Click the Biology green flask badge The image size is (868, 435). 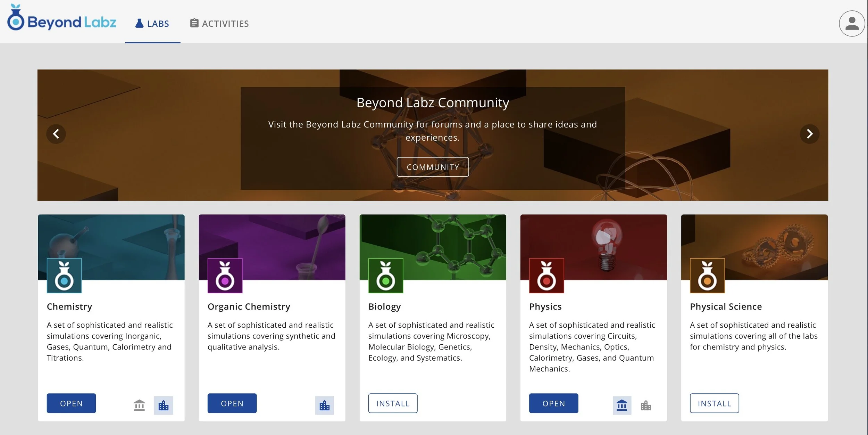coord(385,276)
